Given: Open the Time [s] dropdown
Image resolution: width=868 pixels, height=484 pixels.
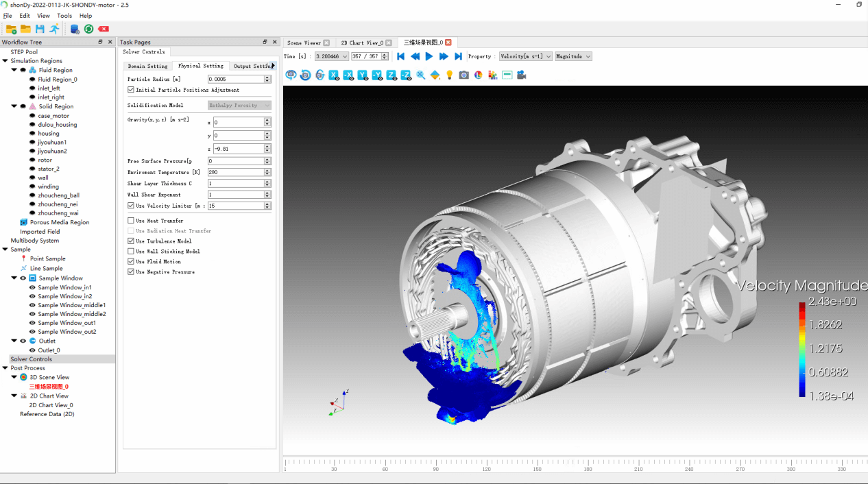Looking at the screenshot, I should (x=332, y=56).
